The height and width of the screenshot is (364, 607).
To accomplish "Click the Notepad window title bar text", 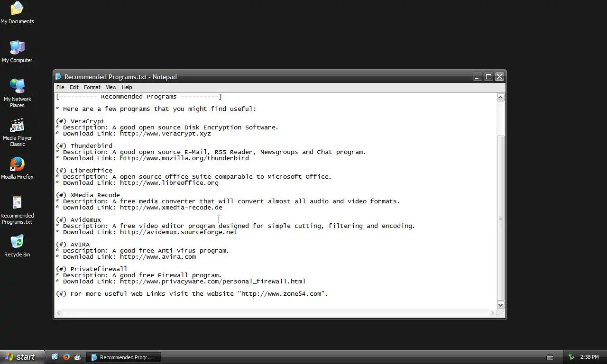I will coord(120,77).
